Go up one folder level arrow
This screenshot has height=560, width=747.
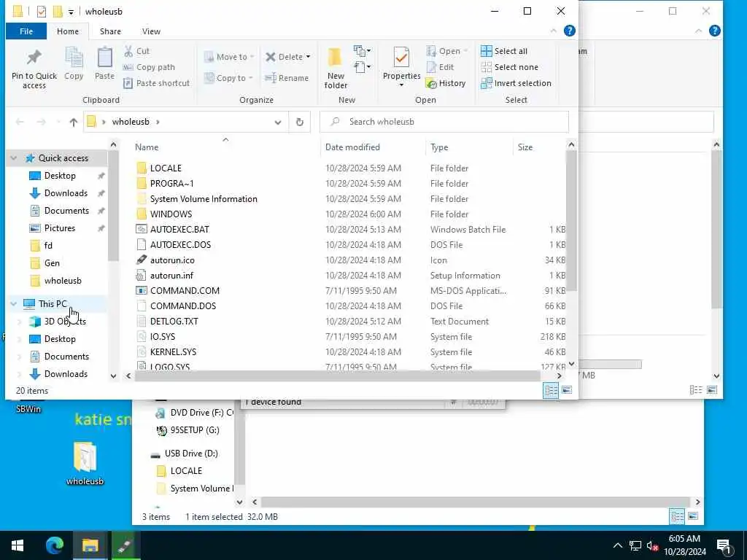(x=74, y=122)
